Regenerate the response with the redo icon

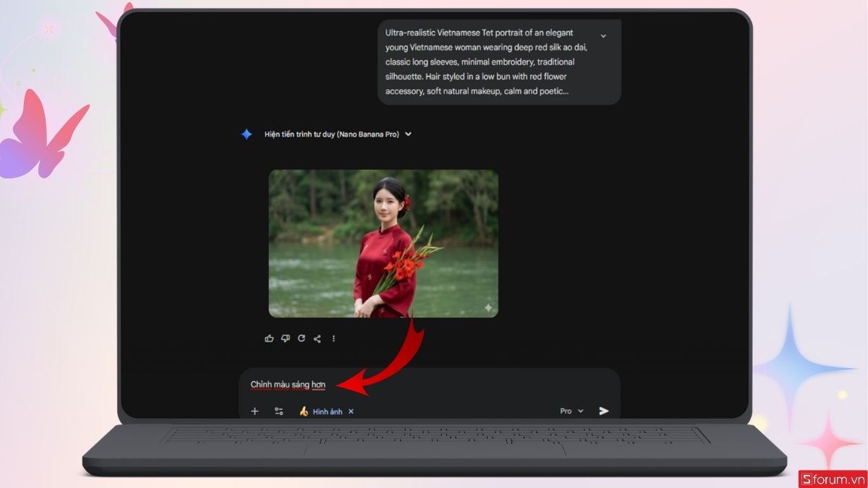coord(301,338)
